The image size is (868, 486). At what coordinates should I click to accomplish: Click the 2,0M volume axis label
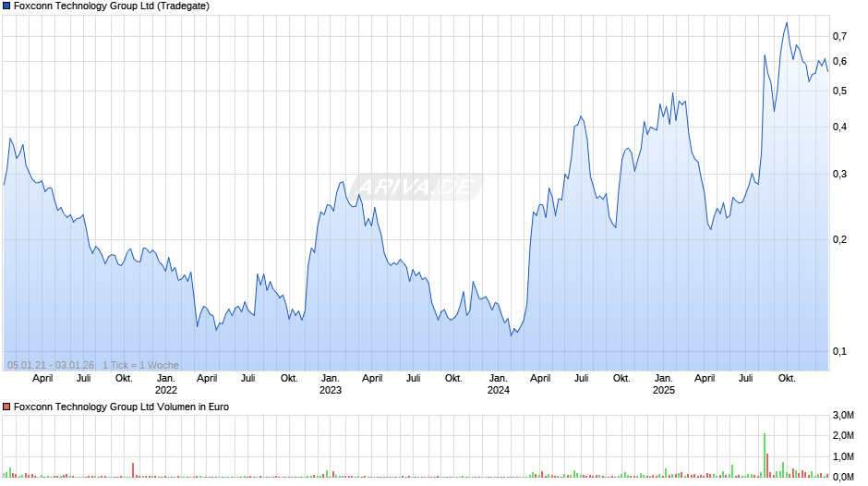[843, 435]
